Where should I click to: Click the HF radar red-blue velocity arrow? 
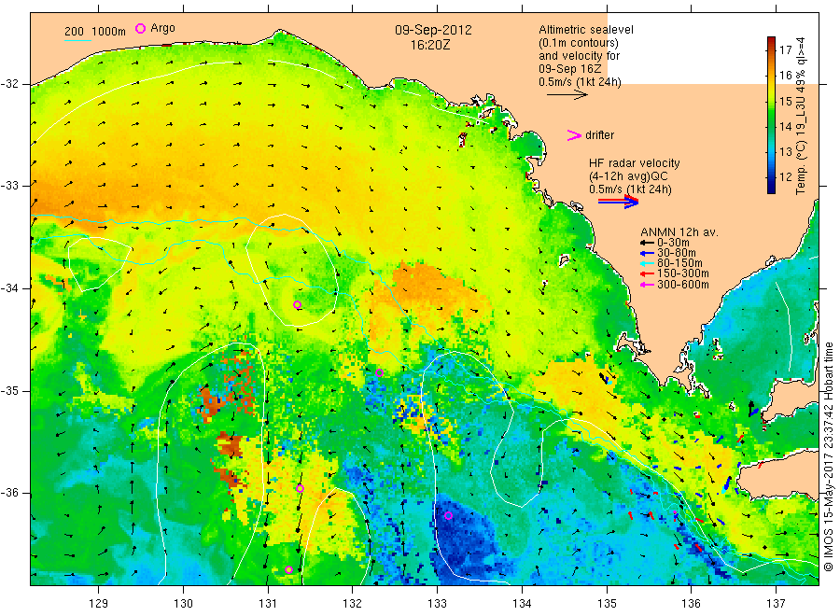click(618, 202)
